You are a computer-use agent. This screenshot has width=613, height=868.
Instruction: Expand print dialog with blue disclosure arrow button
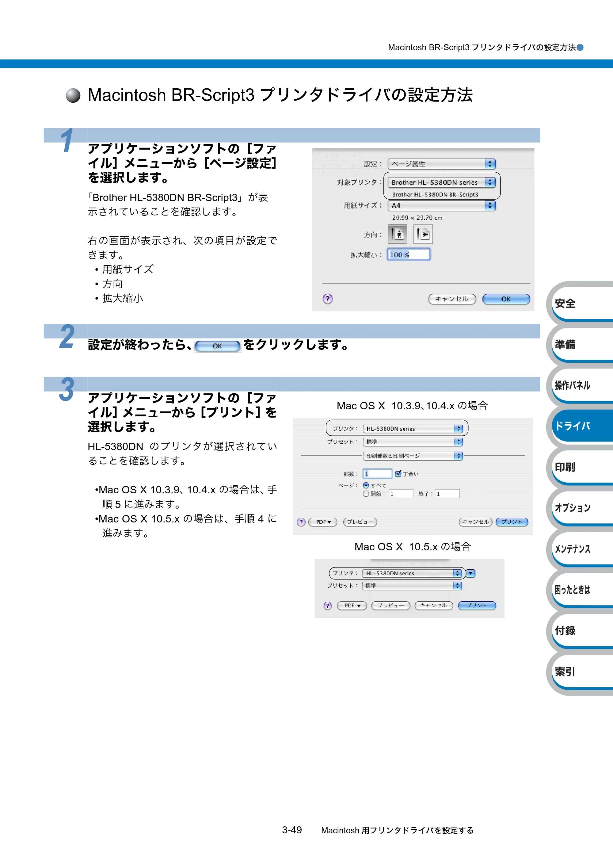pyautogui.click(x=470, y=573)
